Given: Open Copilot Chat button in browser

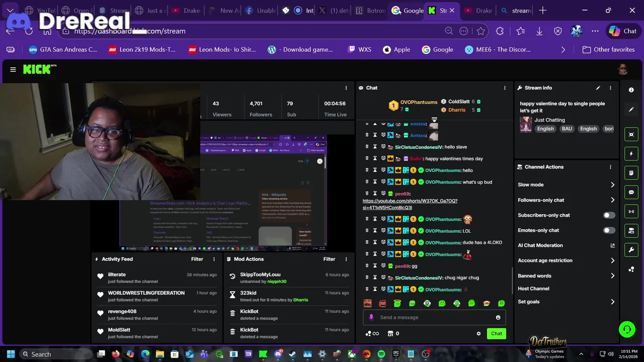Looking at the screenshot, I should click(x=622, y=31).
